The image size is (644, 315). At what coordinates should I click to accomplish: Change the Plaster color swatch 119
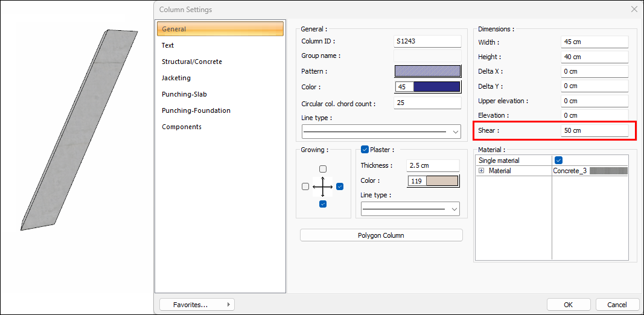point(433,180)
